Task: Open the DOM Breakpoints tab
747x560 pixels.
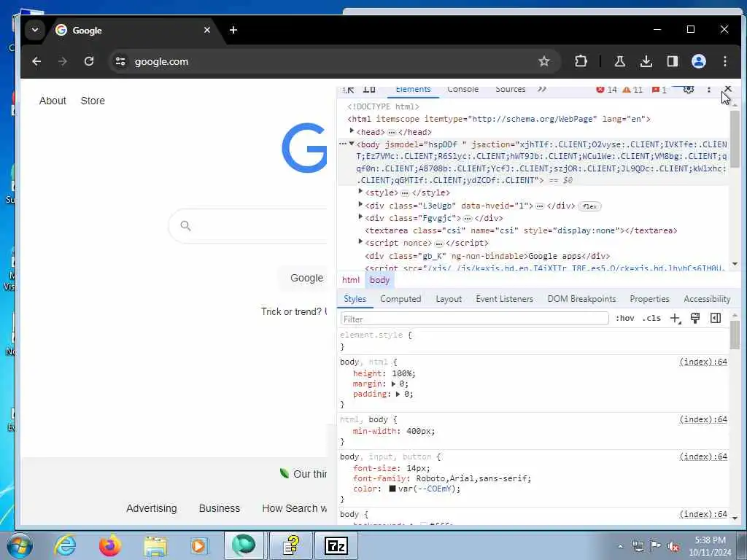Action: 581,299
